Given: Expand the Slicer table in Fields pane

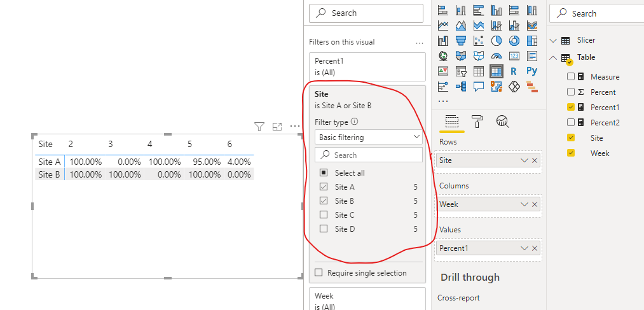Looking at the screenshot, I should (x=553, y=40).
